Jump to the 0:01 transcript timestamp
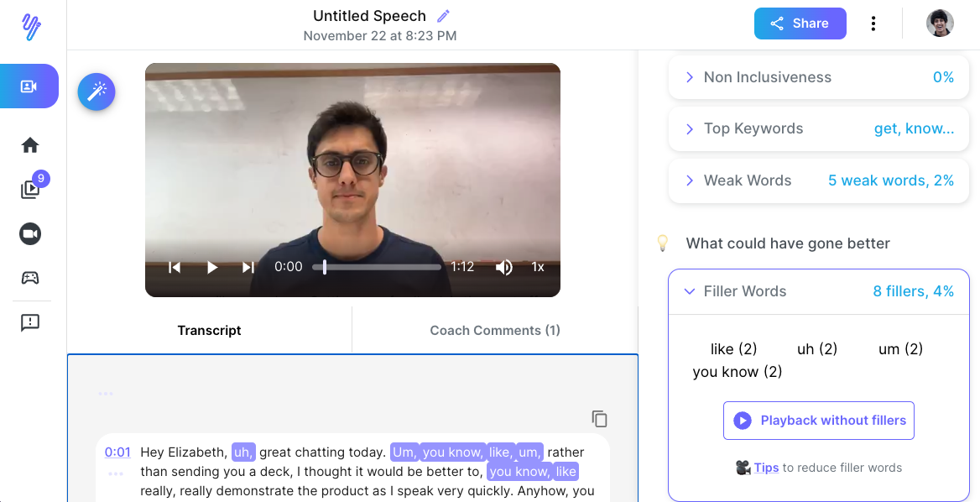 coord(117,452)
